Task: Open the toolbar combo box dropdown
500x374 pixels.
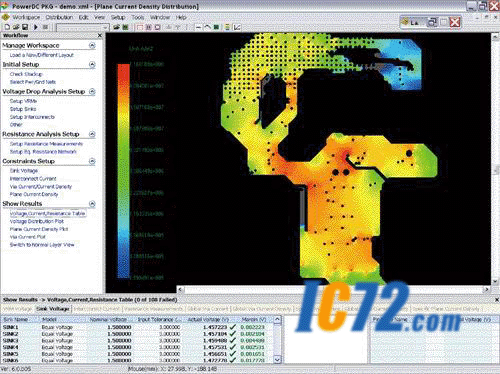Action: coord(105,27)
